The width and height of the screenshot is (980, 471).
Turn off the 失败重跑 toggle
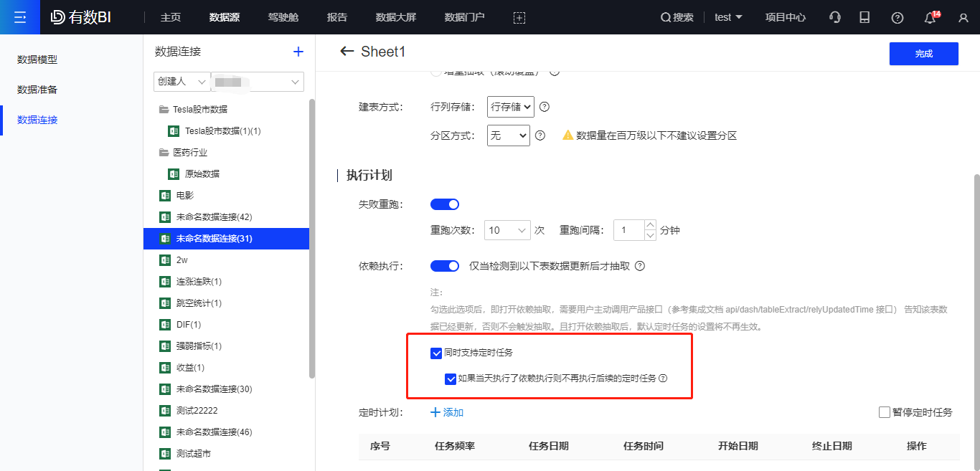(445, 204)
